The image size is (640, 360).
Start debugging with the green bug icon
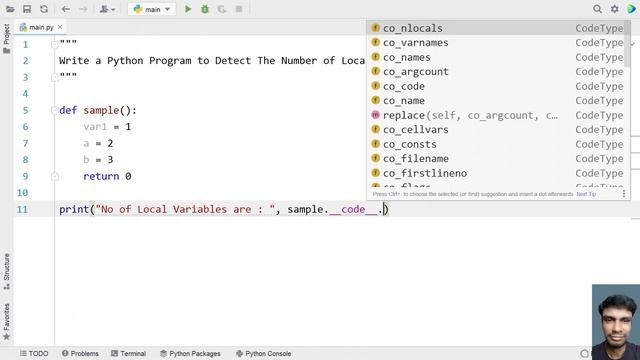pos(205,9)
